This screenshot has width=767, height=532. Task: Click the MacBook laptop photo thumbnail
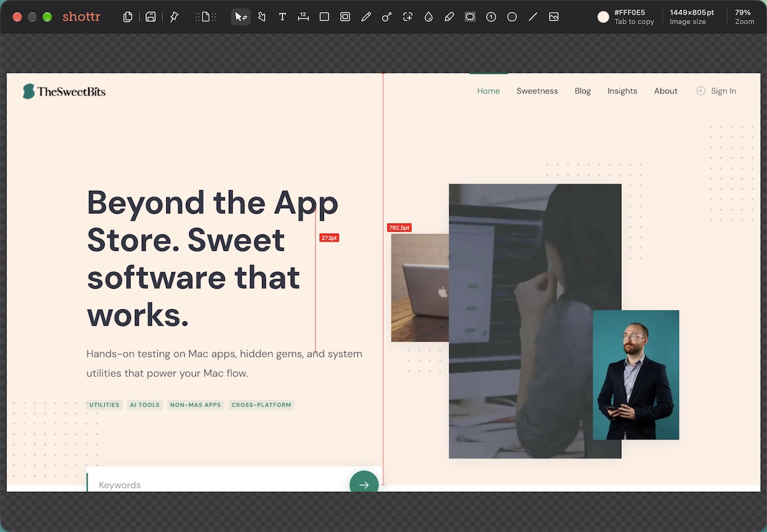click(x=420, y=287)
